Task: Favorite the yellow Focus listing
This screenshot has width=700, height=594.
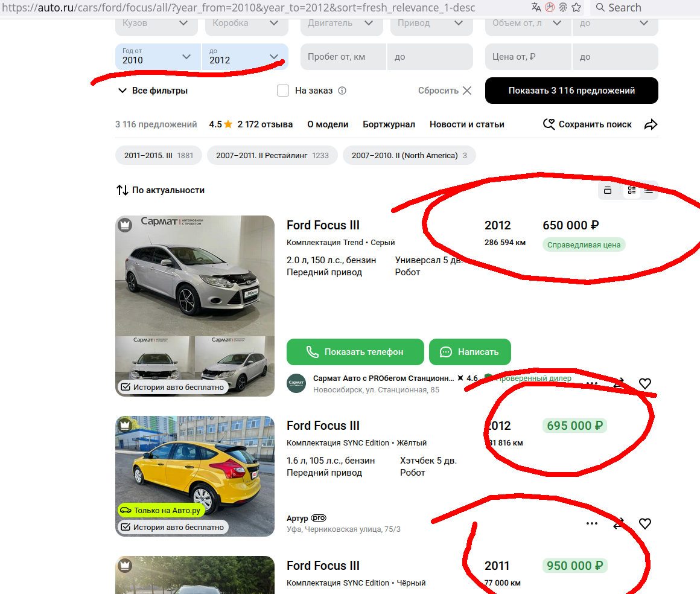Action: coord(644,523)
